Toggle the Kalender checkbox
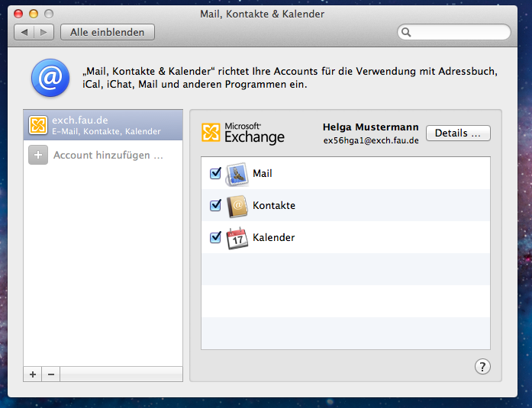The width and height of the screenshot is (532, 408). pos(215,238)
